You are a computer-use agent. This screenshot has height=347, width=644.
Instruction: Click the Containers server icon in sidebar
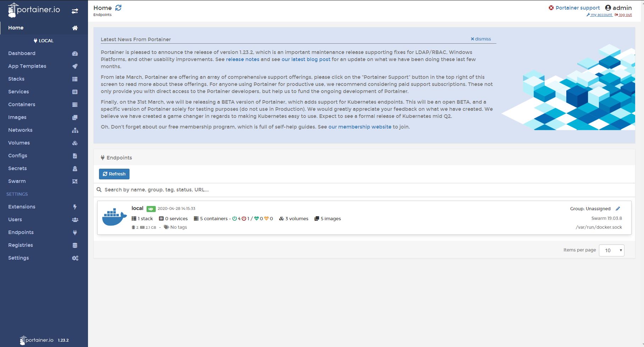pos(75,104)
